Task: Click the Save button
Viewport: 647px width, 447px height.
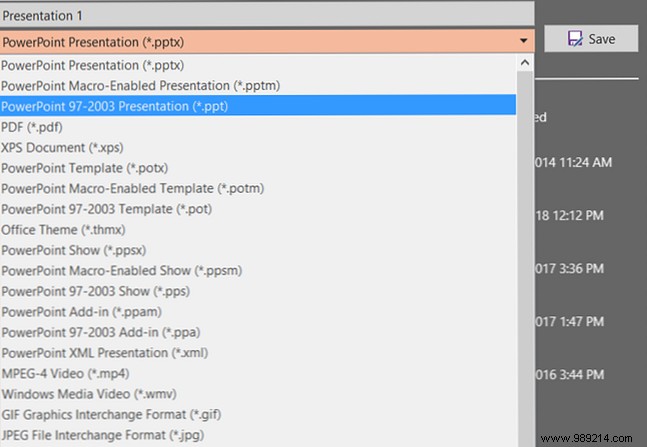Action: 591,39
